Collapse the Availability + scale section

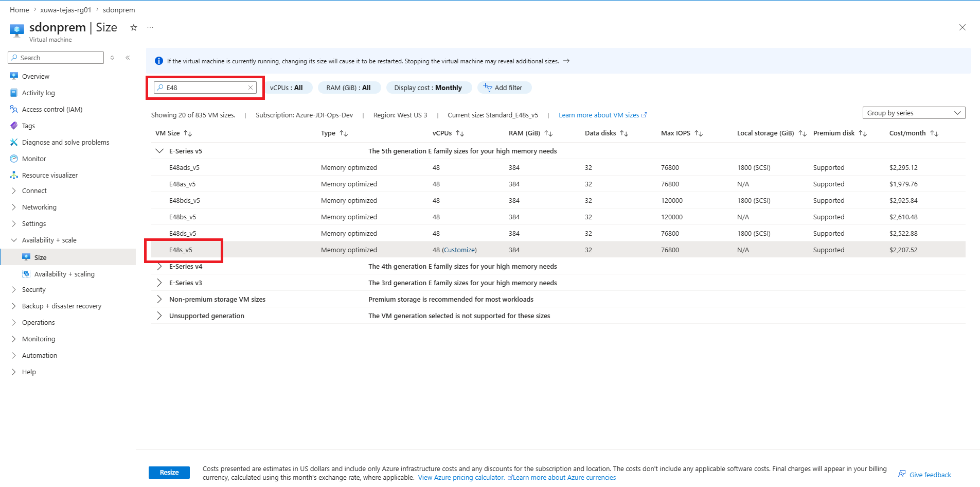click(14, 240)
